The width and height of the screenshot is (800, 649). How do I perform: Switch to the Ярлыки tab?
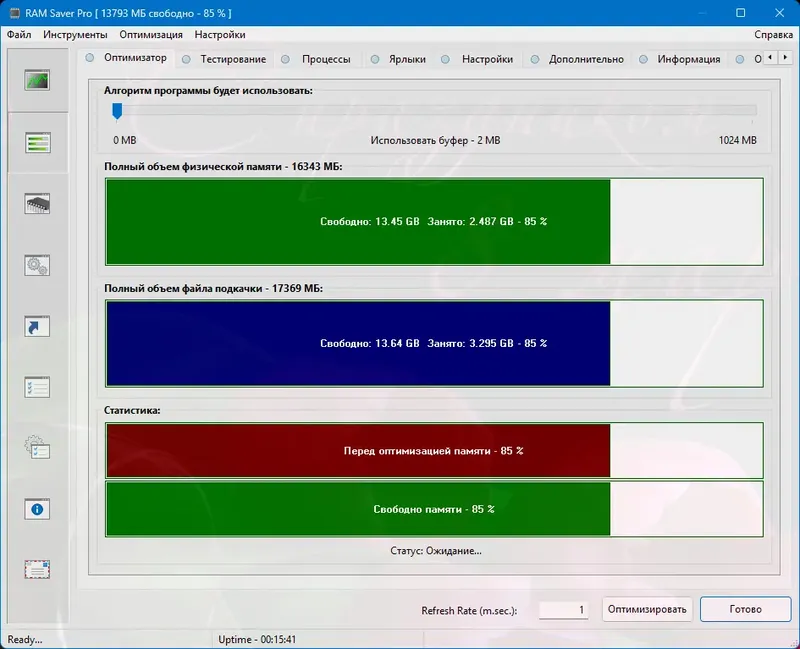click(398, 59)
